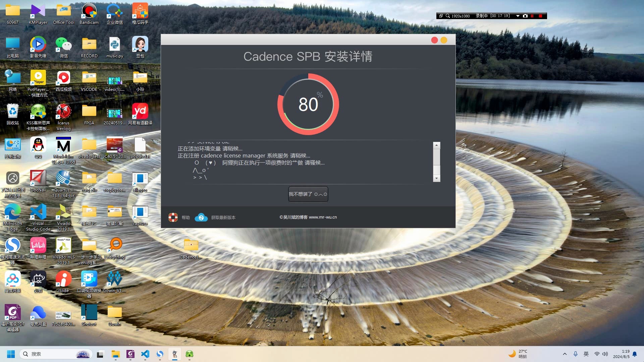Image resolution: width=644 pixels, height=362 pixels.
Task: Click the yellow minimize dot on installer
Action: [x=444, y=40]
